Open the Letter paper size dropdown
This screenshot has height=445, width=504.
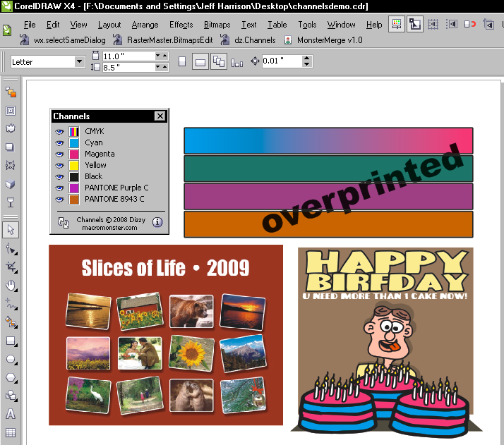(x=79, y=61)
